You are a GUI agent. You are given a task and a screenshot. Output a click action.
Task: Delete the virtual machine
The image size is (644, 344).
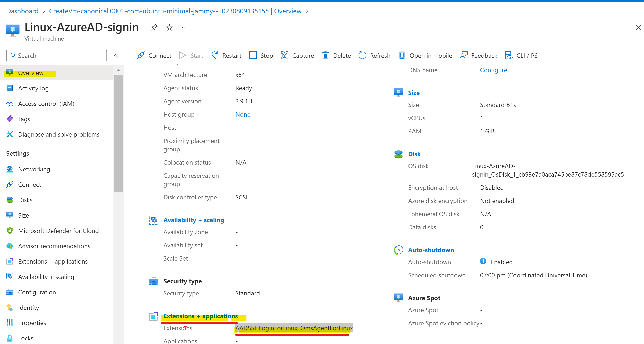pyautogui.click(x=337, y=55)
